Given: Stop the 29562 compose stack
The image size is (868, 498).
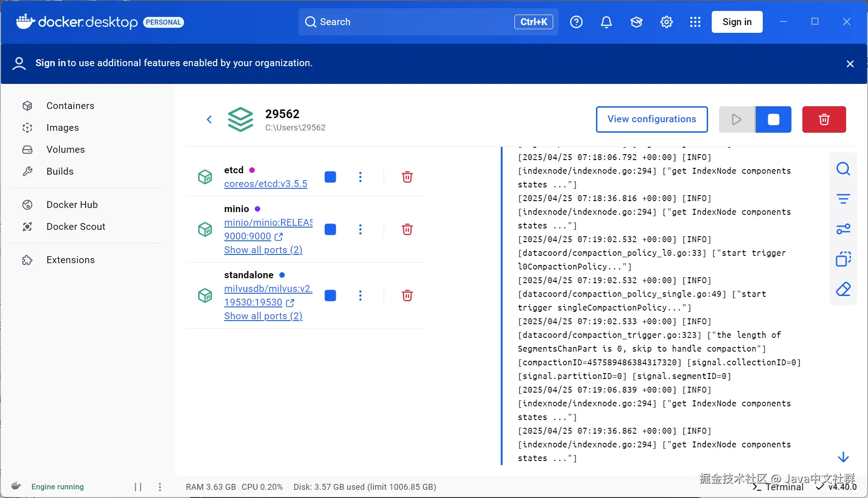Looking at the screenshot, I should [x=773, y=119].
